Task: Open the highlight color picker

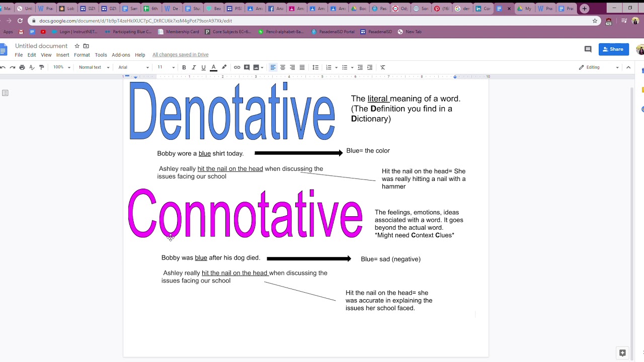Action: [x=224, y=67]
